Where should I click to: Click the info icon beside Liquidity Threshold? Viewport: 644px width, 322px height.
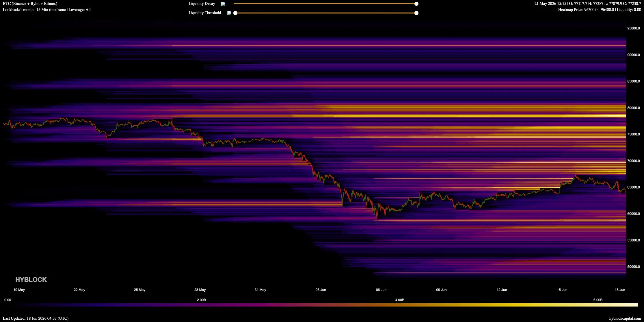coord(229,13)
